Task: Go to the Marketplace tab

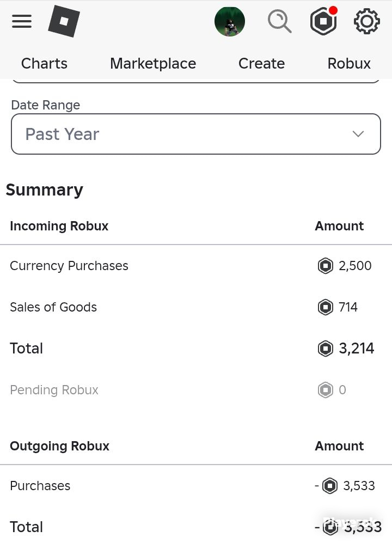Action: coord(153,64)
